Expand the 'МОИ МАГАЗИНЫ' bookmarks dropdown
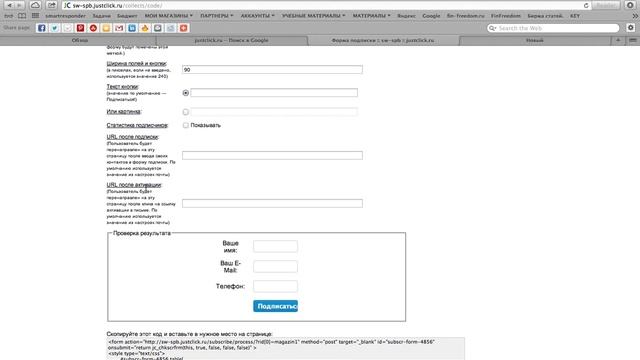The width and height of the screenshot is (640, 360). 169,16
